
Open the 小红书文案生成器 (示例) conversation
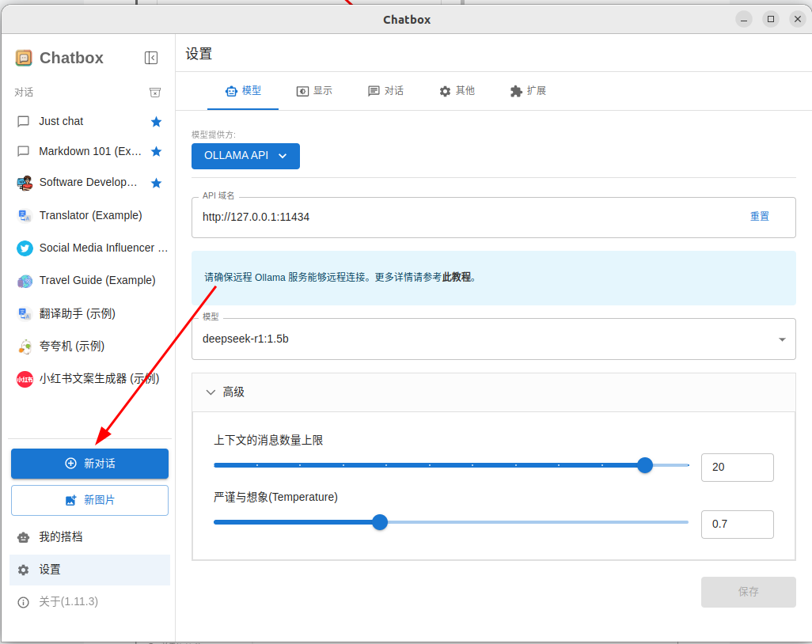coord(89,379)
